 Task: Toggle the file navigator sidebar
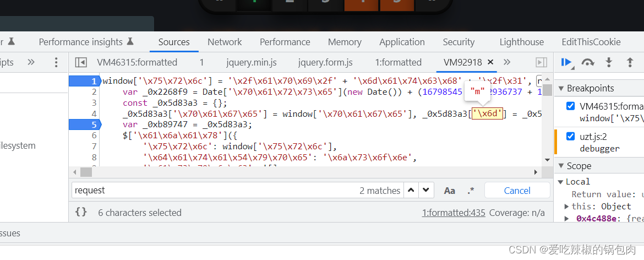pyautogui.click(x=81, y=62)
